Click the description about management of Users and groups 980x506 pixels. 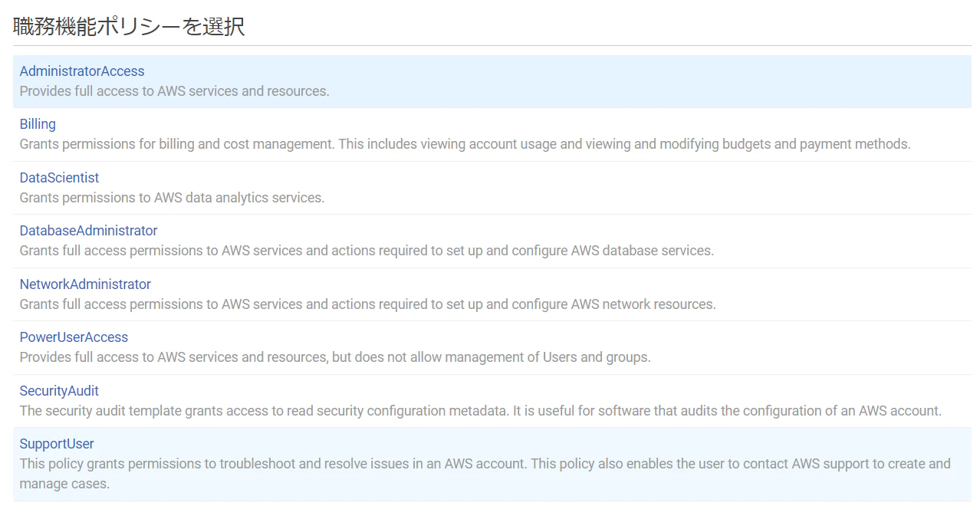pyautogui.click(x=335, y=357)
